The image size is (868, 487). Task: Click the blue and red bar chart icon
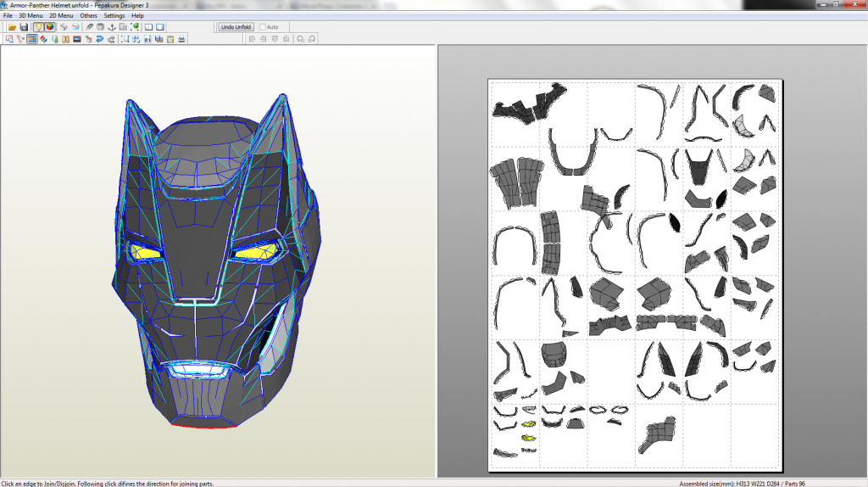159,39
